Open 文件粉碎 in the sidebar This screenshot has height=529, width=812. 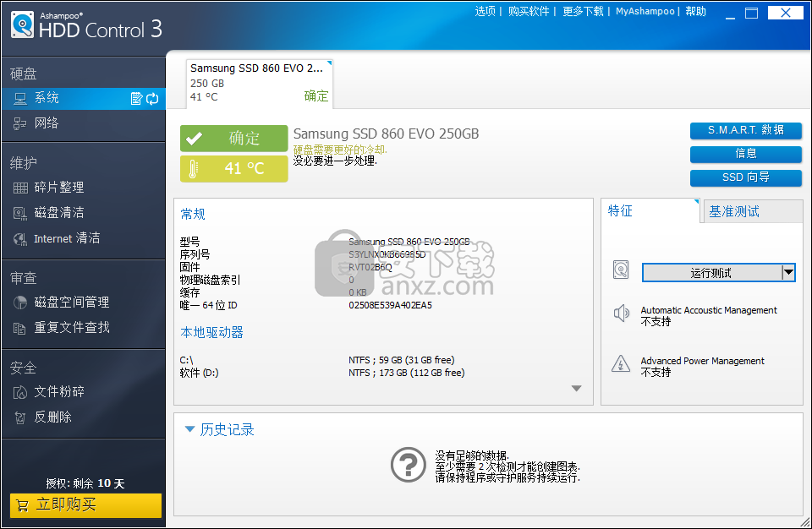tap(84, 392)
